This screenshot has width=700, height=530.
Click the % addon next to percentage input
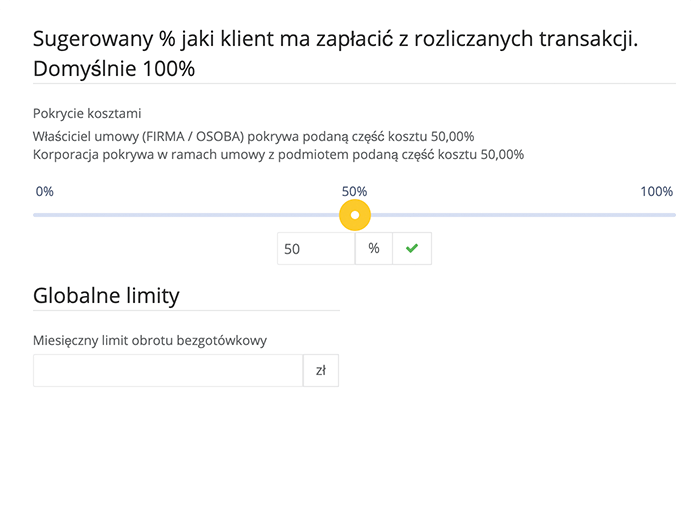pyautogui.click(x=374, y=248)
